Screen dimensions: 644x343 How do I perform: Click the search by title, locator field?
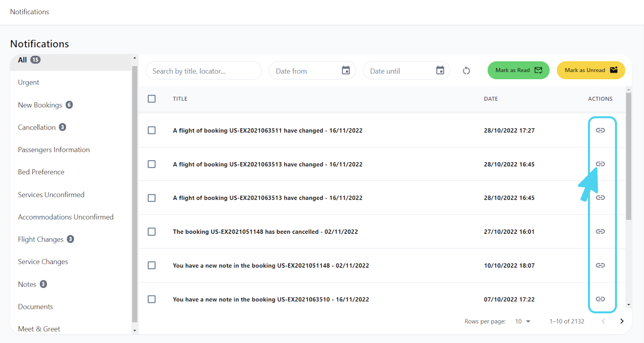point(203,71)
